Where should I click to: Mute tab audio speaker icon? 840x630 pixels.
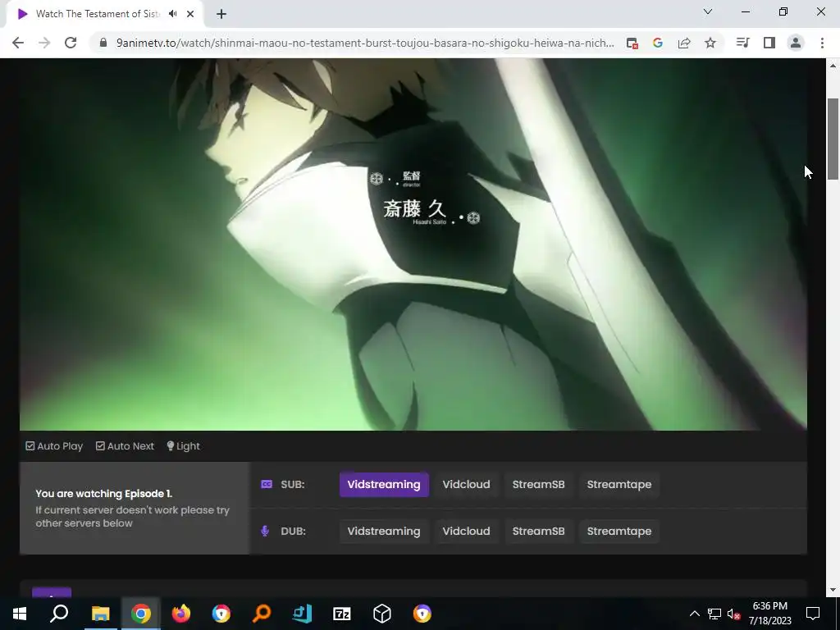[172, 14]
